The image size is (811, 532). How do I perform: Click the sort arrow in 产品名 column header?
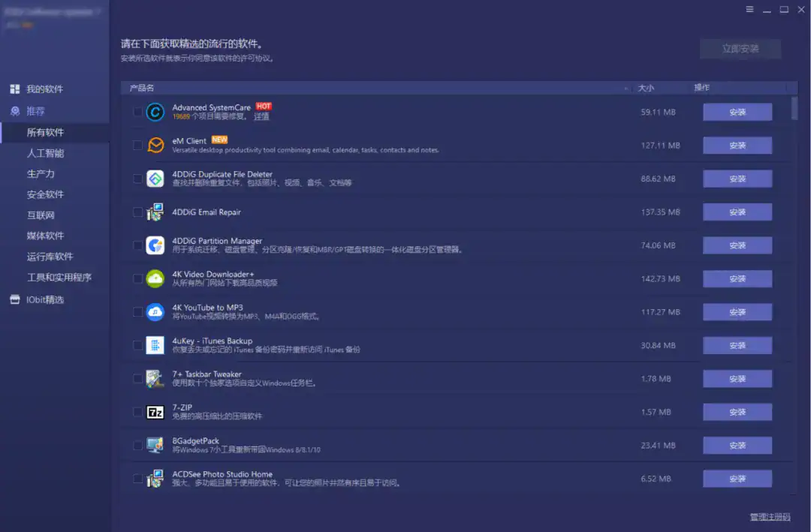pyautogui.click(x=626, y=89)
